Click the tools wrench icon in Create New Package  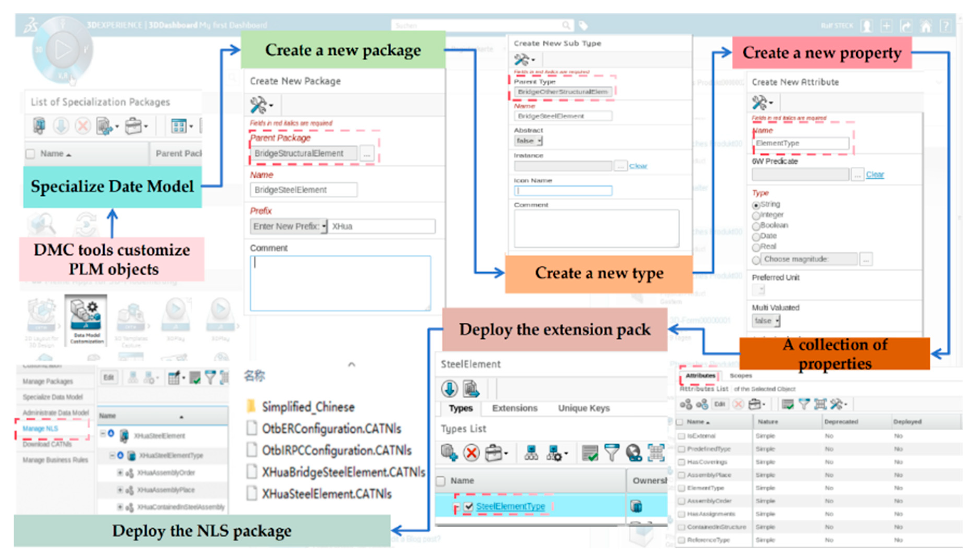(x=258, y=105)
